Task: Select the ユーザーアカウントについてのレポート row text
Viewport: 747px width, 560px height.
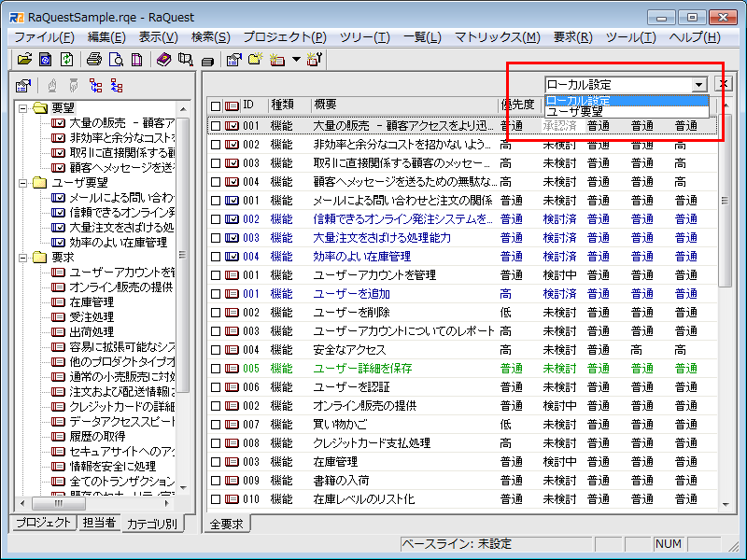Action: point(403,331)
